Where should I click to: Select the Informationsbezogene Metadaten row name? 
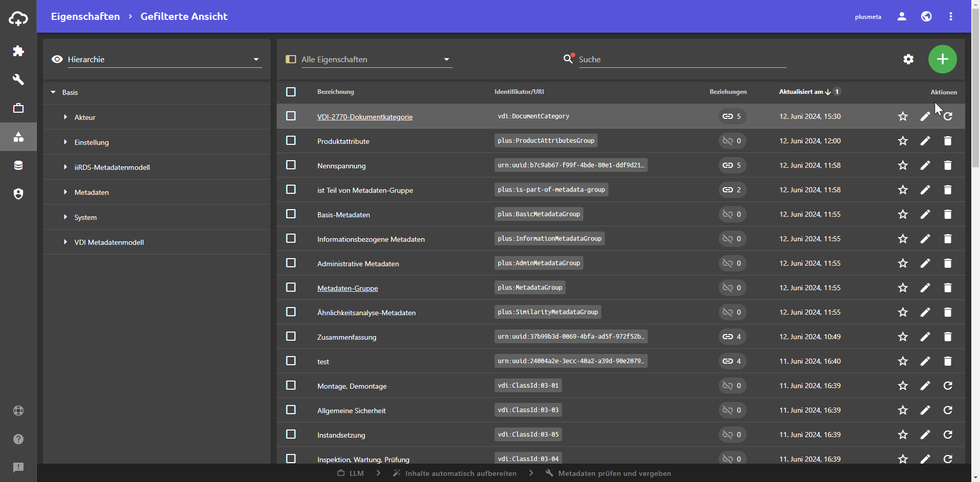(371, 239)
